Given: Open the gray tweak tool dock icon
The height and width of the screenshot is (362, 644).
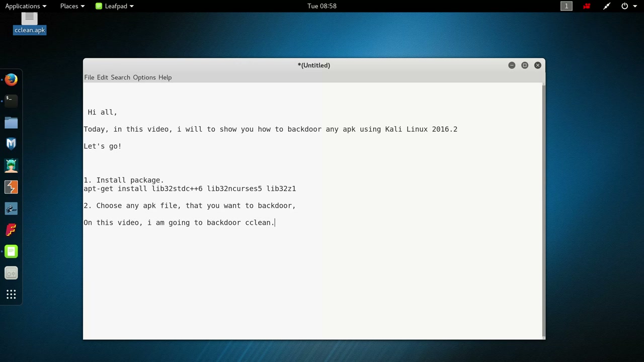Looking at the screenshot, I should (11, 273).
